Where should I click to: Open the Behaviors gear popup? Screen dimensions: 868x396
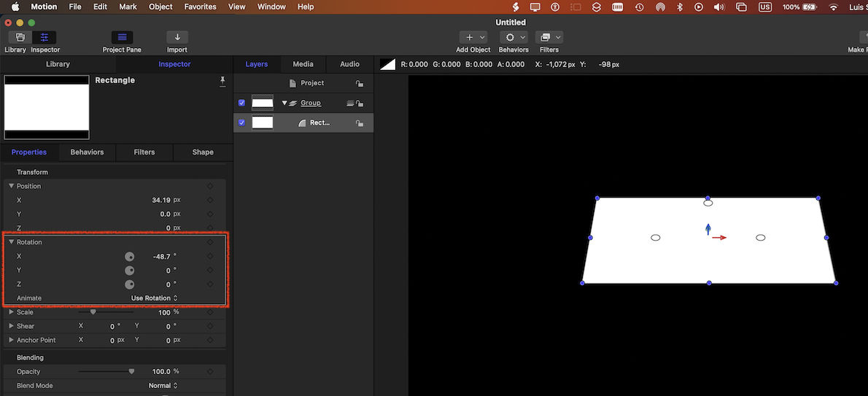point(514,38)
